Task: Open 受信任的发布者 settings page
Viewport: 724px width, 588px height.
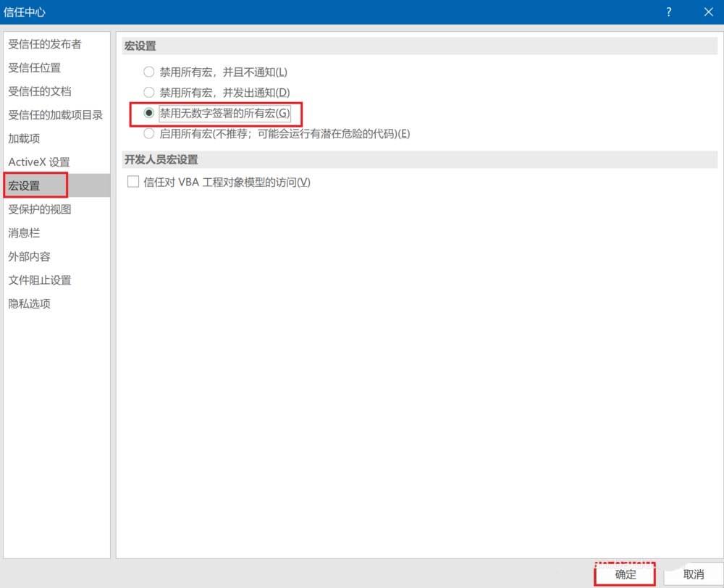Action: (46, 43)
